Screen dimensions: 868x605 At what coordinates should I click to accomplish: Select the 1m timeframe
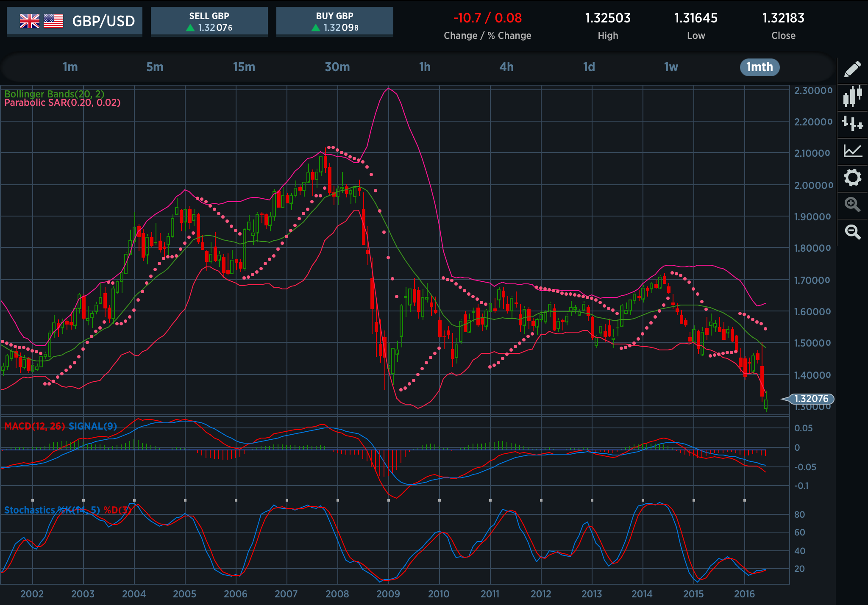[70, 67]
